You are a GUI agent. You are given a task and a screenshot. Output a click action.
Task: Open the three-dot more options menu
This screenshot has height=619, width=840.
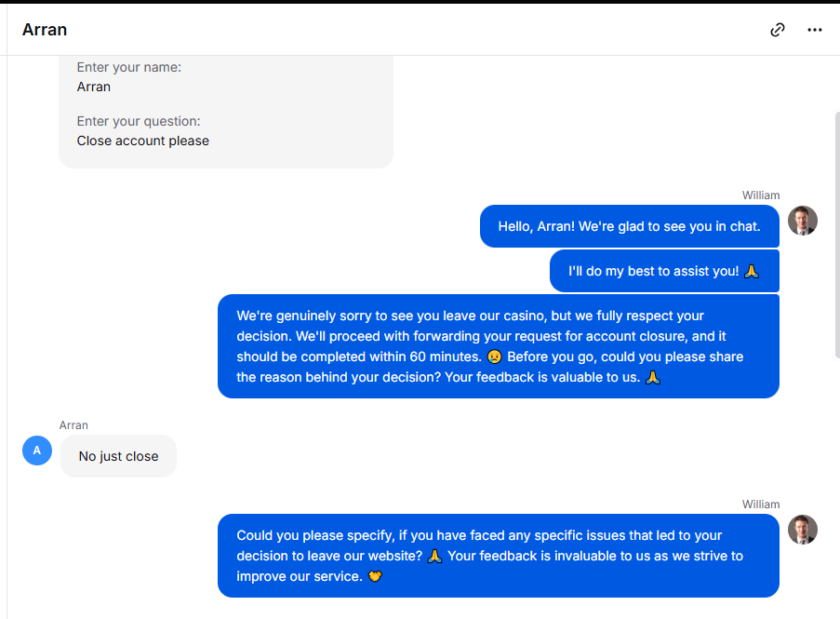[815, 30]
